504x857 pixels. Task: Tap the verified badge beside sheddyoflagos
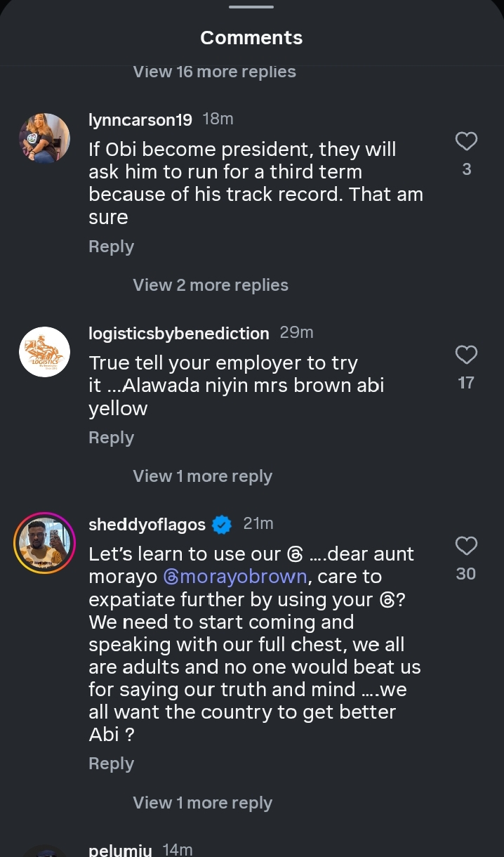(222, 525)
